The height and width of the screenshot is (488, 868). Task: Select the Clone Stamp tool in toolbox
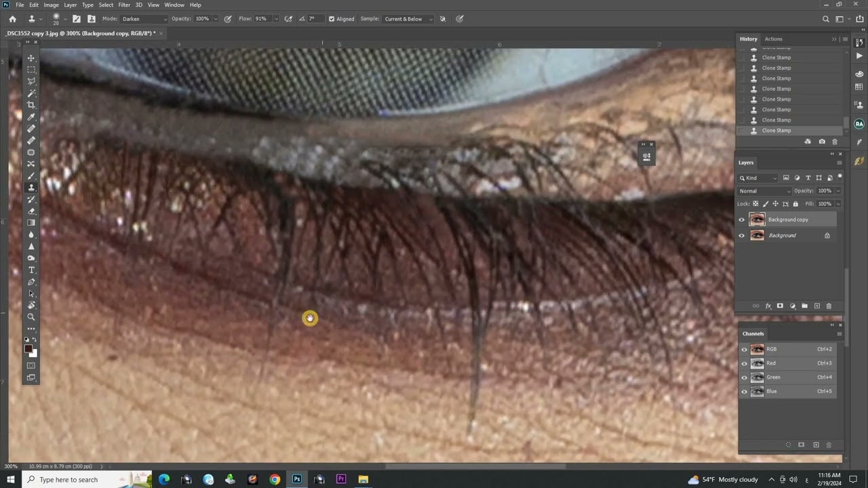tap(31, 188)
